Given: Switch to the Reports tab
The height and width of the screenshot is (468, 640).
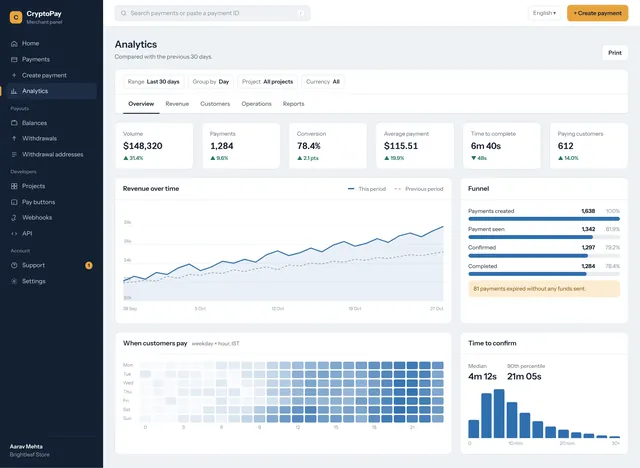Looking at the screenshot, I should point(293,104).
